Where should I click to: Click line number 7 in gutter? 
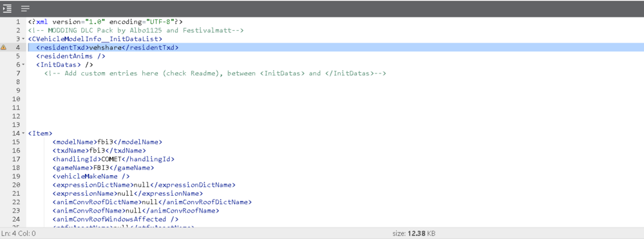(x=17, y=73)
